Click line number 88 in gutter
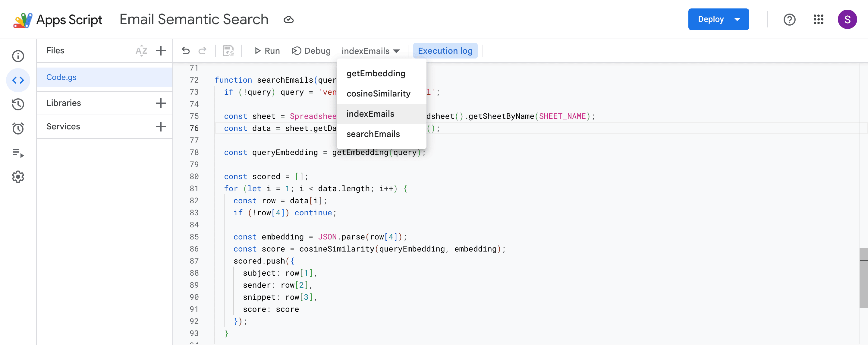 click(194, 273)
